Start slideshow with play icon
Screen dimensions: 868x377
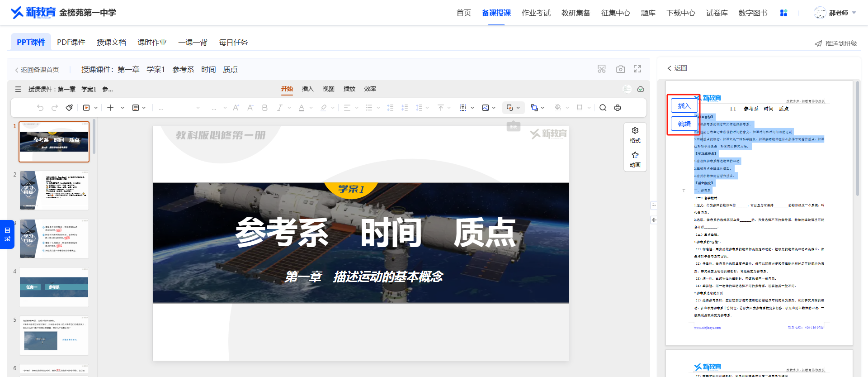pos(86,108)
